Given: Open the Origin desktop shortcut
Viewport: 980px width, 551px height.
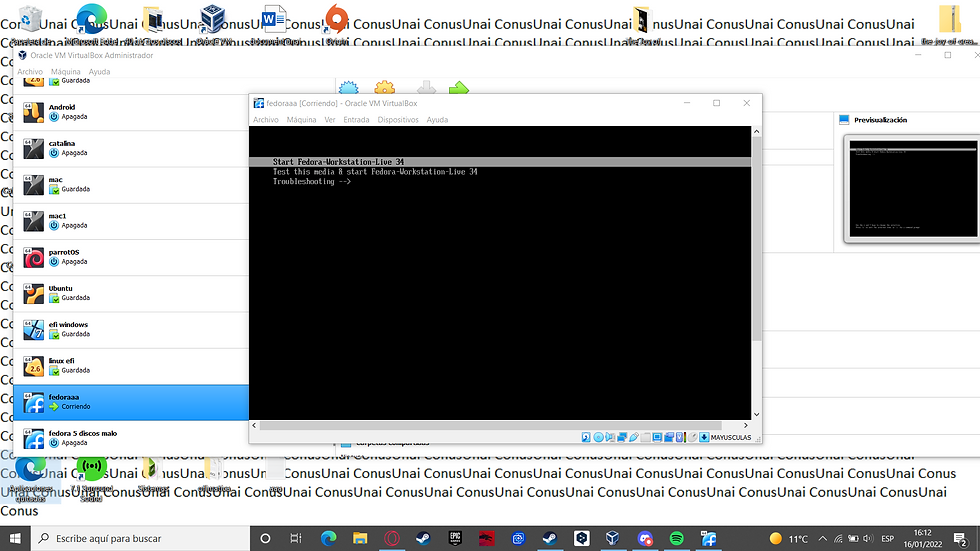Looking at the screenshot, I should click(x=337, y=24).
